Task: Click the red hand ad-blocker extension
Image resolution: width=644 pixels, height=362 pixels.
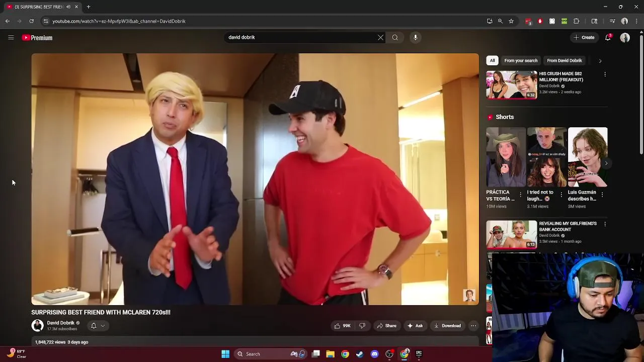Action: point(540,21)
